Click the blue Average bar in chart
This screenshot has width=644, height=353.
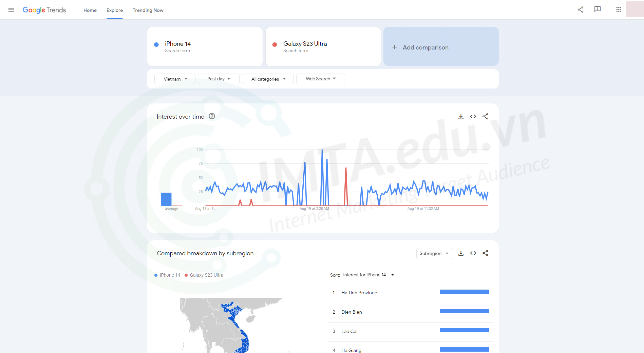click(x=166, y=199)
